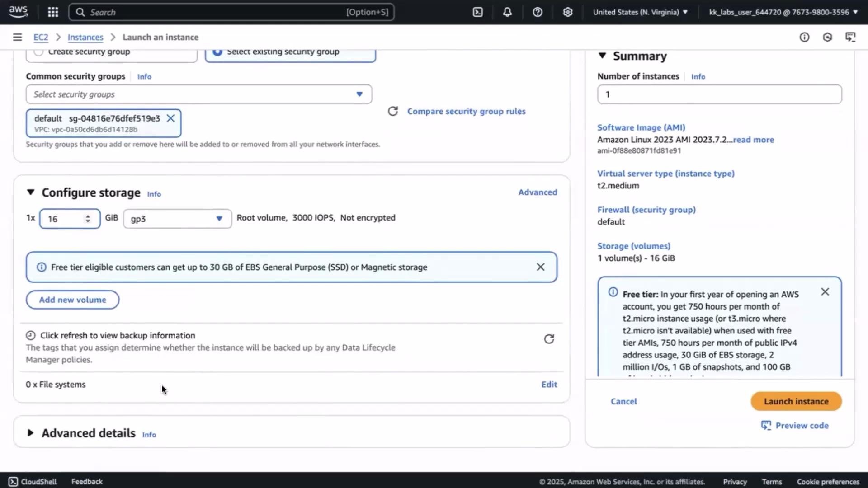This screenshot has width=868, height=488.
Task: Go to Instances breadcrumb
Action: coord(85,37)
